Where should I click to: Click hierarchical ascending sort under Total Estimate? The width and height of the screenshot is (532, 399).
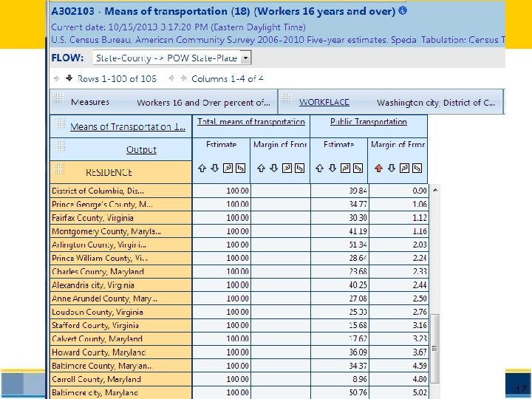tap(228, 168)
